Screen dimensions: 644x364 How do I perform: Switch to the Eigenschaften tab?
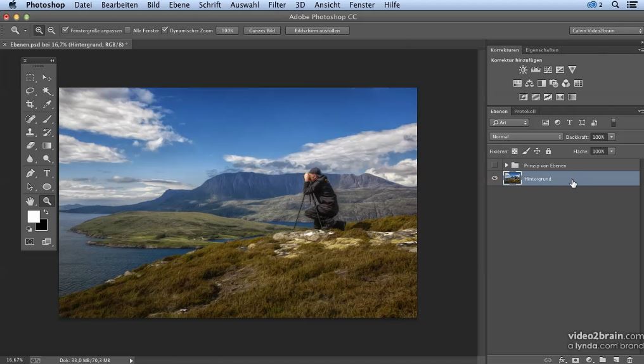(x=542, y=49)
